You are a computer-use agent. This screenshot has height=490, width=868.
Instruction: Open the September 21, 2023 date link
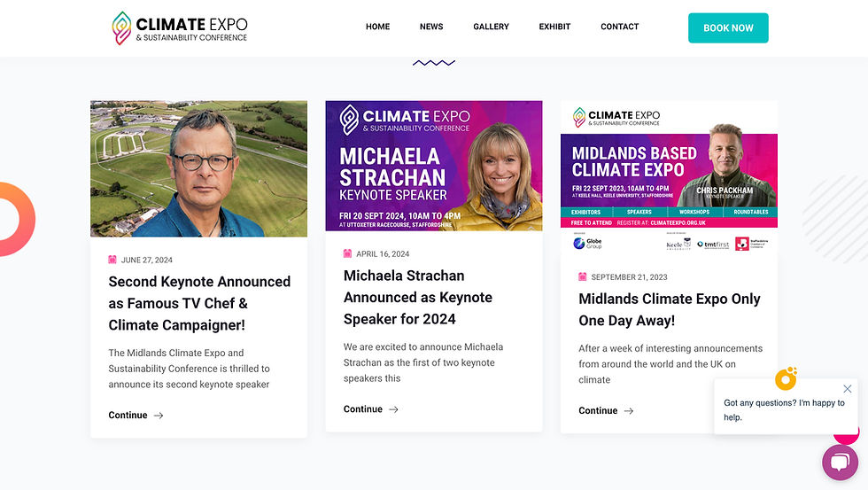click(629, 276)
